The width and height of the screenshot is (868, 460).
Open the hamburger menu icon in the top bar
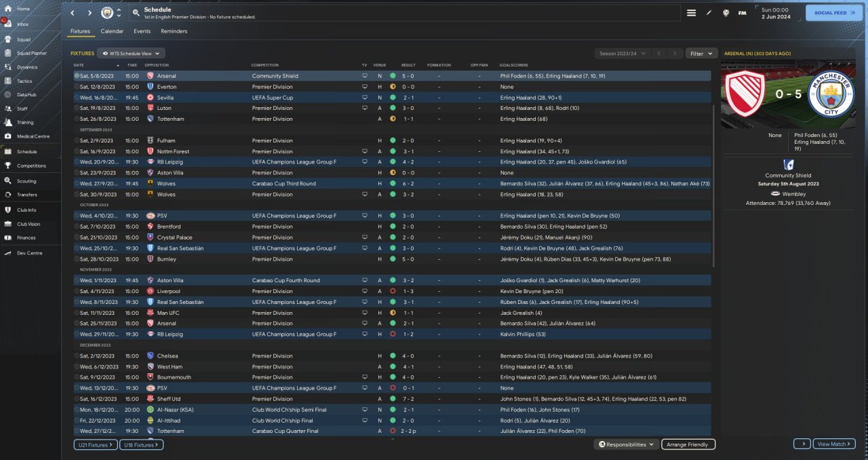691,13
